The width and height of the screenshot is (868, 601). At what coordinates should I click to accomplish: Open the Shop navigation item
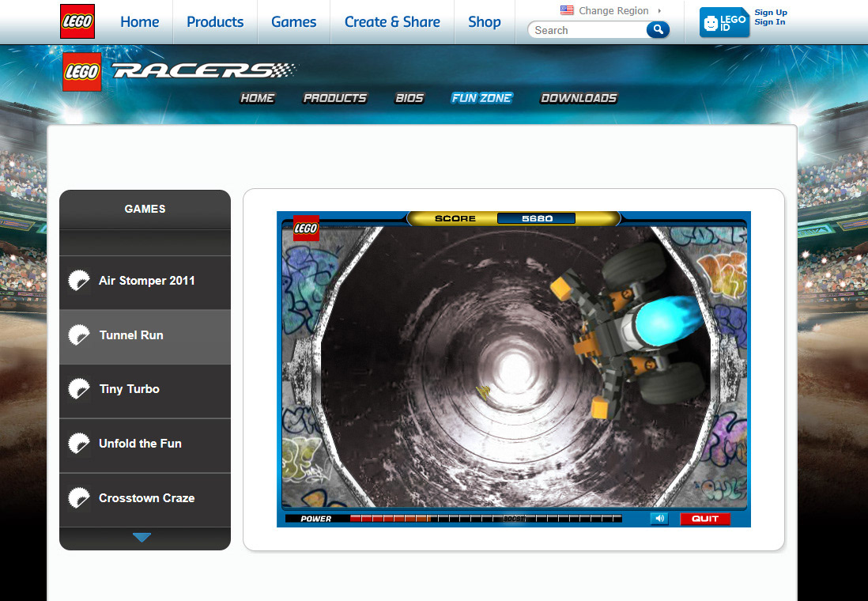(485, 21)
